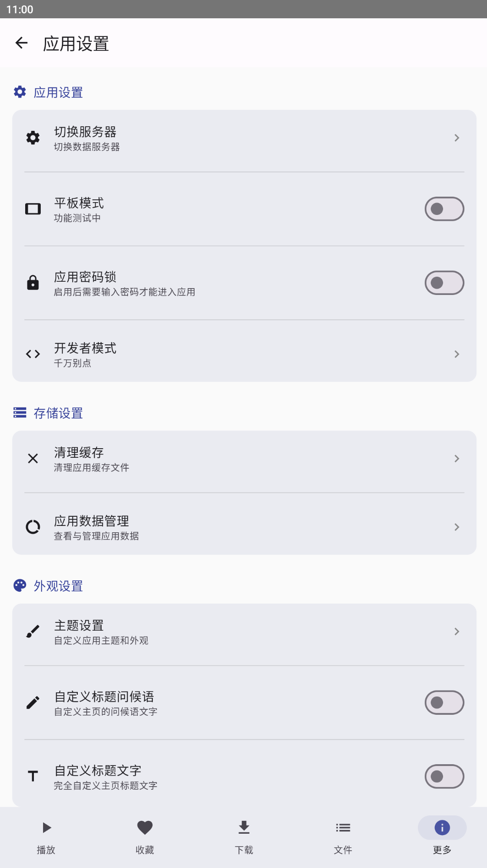Go to the 收藏 tab
Viewport: 487px width, 868px height.
[x=145, y=836]
